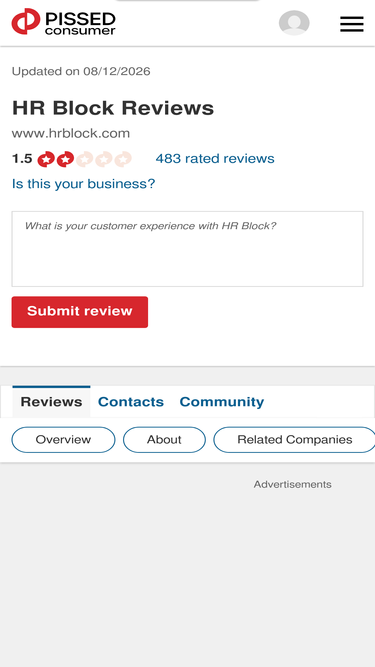This screenshot has height=667, width=375.
Task: Submit review using the red button
Action: click(x=80, y=312)
